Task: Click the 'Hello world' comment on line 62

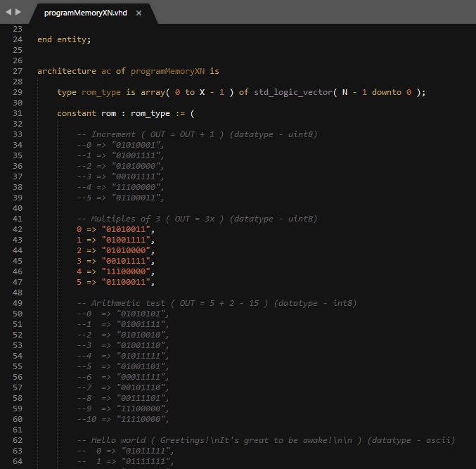Action: (x=266, y=440)
